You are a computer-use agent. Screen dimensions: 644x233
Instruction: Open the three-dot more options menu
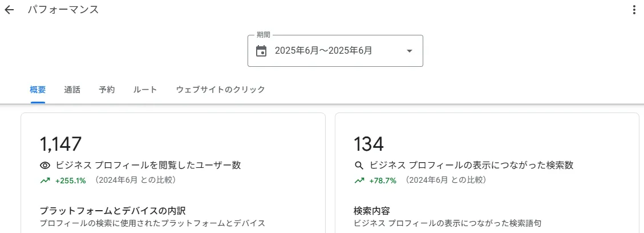[634, 10]
